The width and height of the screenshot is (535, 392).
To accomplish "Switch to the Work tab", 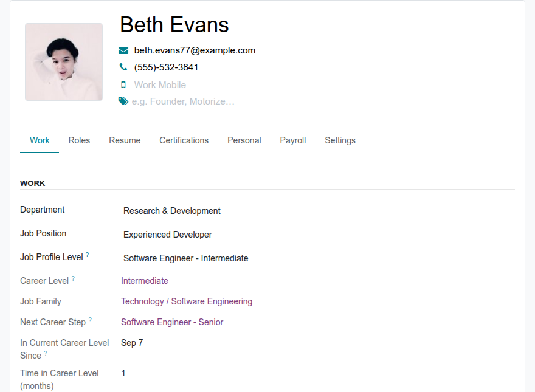I will [x=40, y=140].
